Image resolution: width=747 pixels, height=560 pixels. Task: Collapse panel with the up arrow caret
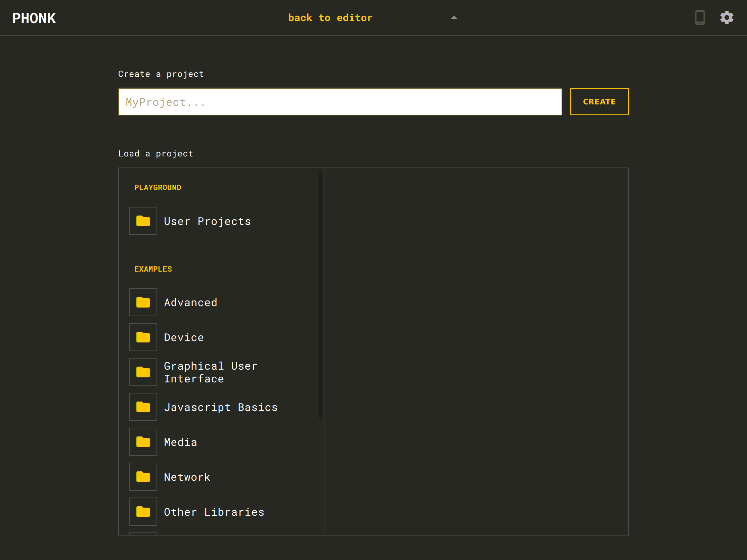pyautogui.click(x=454, y=17)
